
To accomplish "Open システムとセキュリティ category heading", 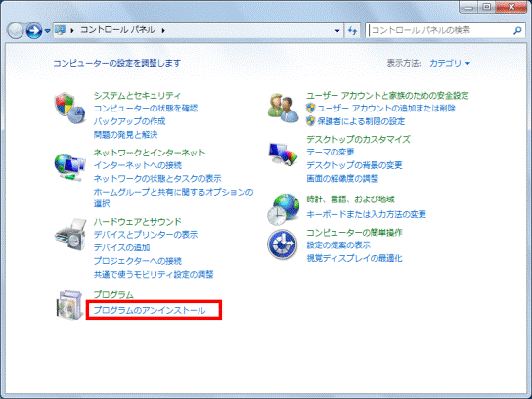I will [137, 95].
